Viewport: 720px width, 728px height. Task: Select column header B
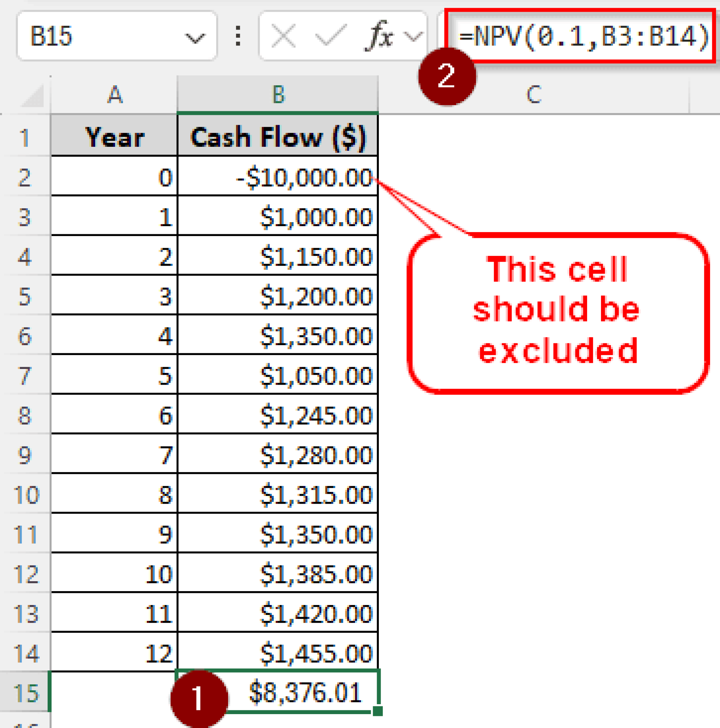click(x=278, y=94)
